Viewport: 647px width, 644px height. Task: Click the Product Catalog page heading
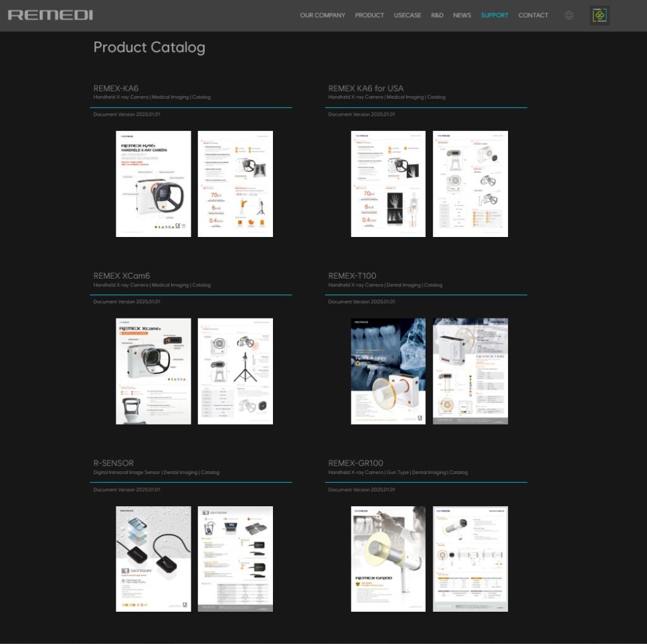pos(149,47)
